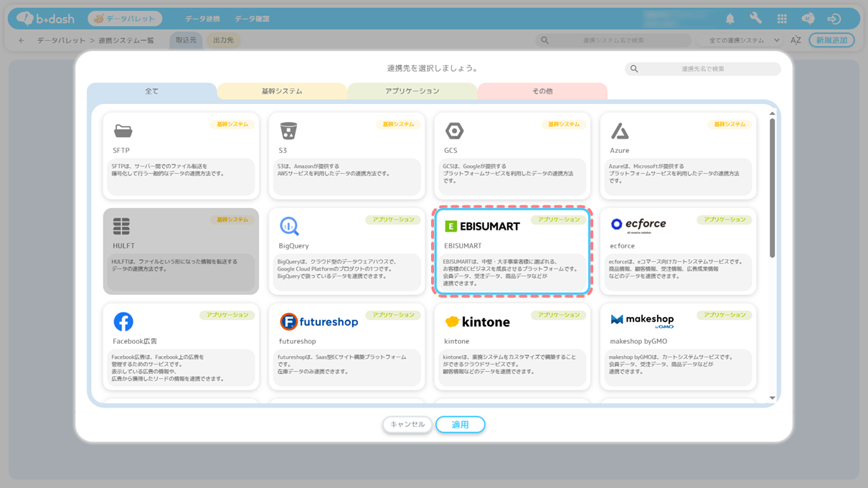Click the Facebook logo icon
The width and height of the screenshot is (868, 488).
(x=123, y=322)
